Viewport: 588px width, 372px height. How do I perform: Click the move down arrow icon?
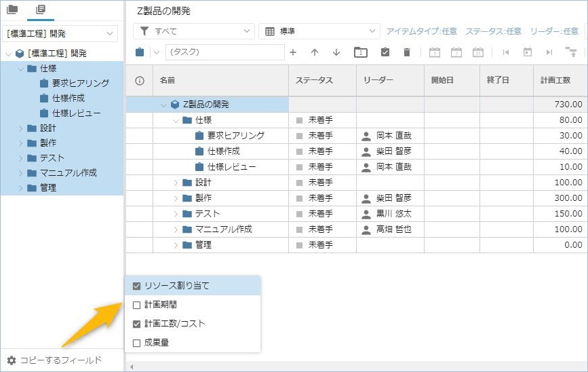tap(336, 52)
